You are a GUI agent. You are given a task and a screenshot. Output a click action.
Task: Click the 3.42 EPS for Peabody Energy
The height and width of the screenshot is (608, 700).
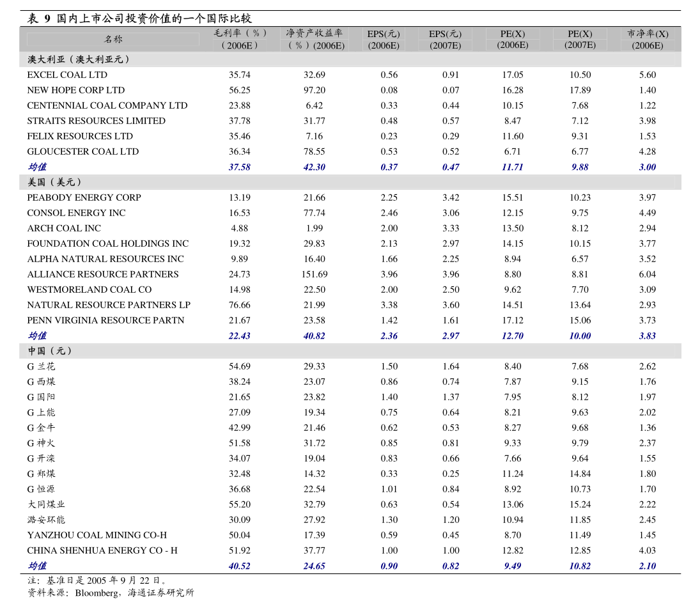451,198
